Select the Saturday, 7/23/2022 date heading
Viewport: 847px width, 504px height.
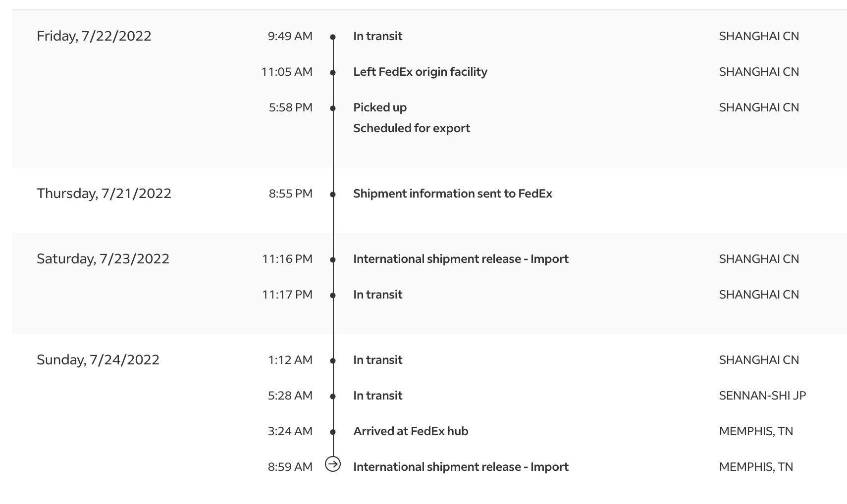tap(103, 259)
